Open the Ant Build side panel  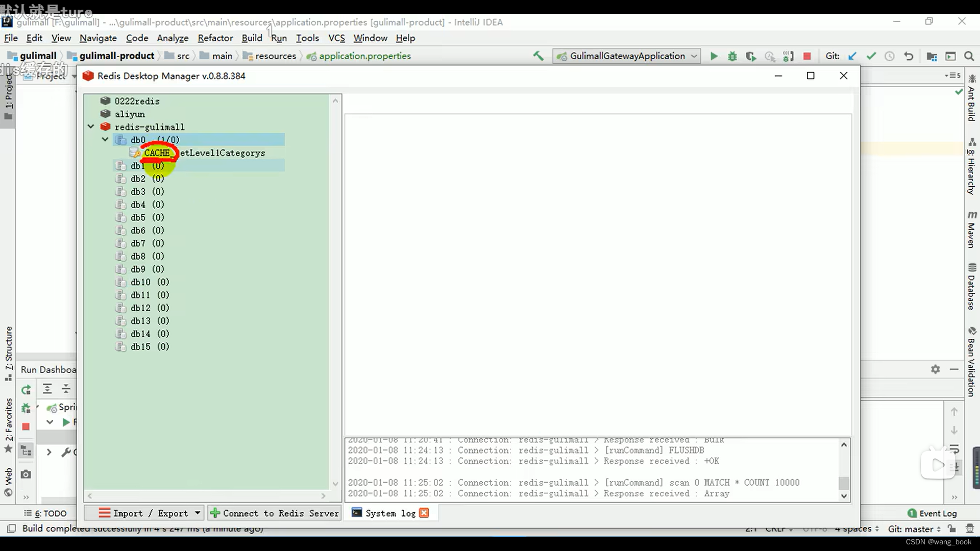point(972,98)
